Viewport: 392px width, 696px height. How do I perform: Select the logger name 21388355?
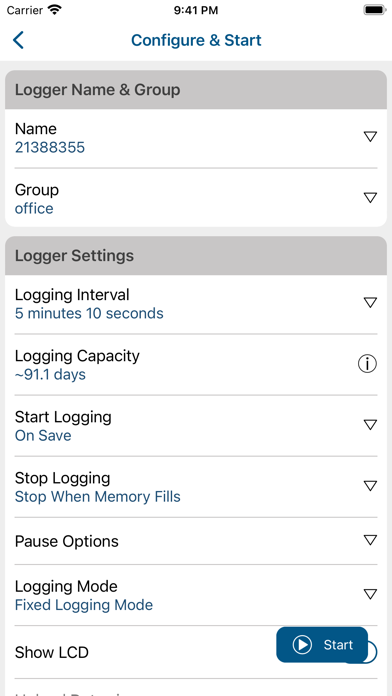pyautogui.click(x=50, y=147)
